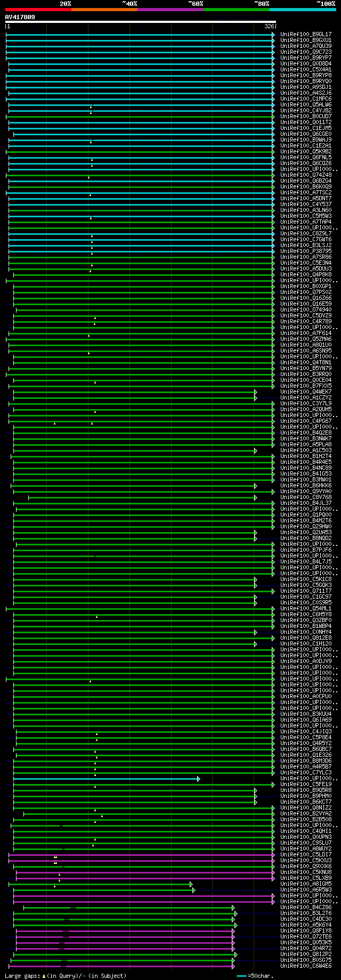The height and width of the screenshot is (980, 341).
Task: Click the UniRef100_B7FXX5 label
Action: tap(306, 386)
